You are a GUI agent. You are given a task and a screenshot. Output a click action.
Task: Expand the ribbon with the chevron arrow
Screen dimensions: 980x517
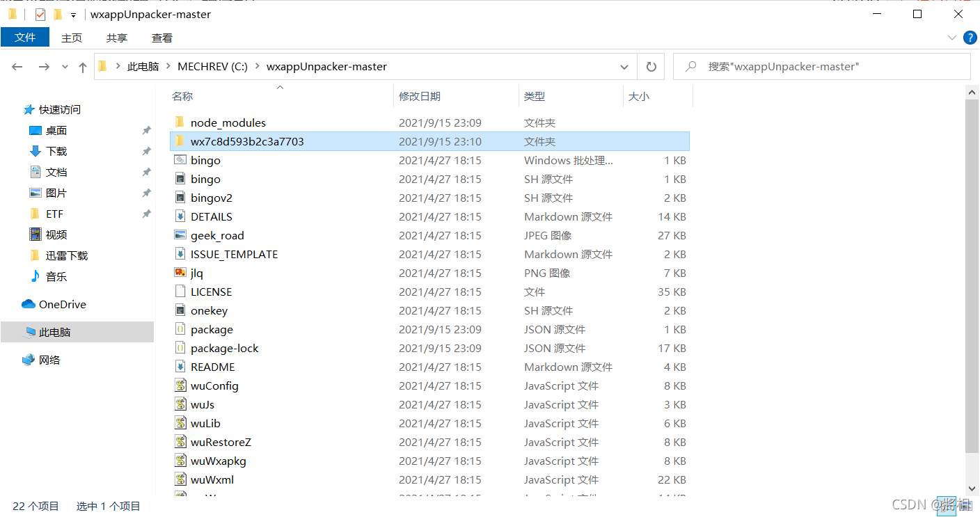click(x=951, y=38)
